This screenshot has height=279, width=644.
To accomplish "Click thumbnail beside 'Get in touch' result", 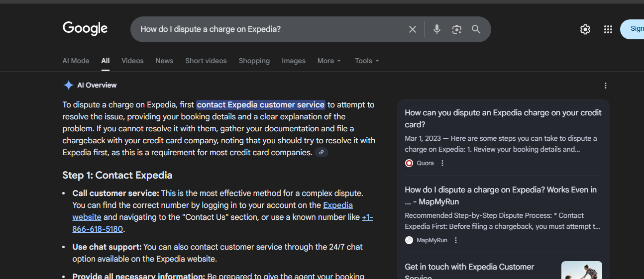I will click(582, 270).
